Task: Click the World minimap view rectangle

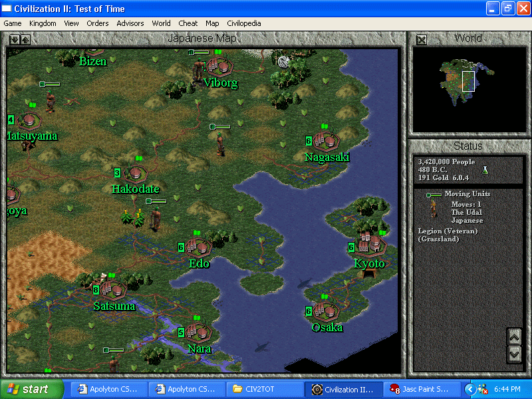Action: 468,81
